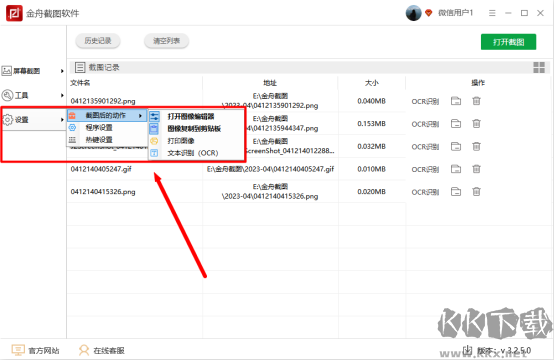Viewport: 554px width, 360px height.
Task: Click the 工具 wrench sidebar icon
Action: tap(7, 95)
